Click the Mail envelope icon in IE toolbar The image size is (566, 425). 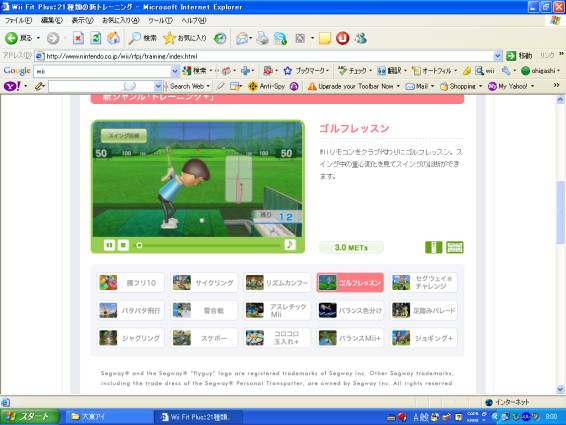[243, 38]
